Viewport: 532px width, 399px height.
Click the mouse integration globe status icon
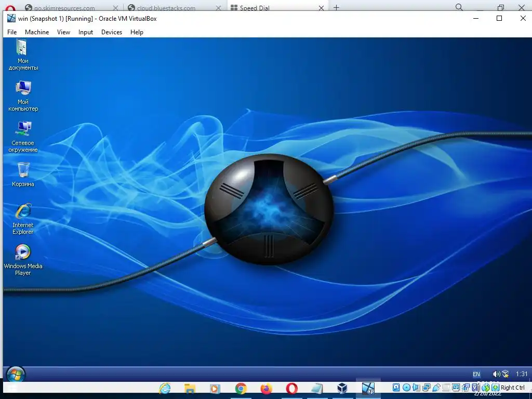(x=486, y=388)
